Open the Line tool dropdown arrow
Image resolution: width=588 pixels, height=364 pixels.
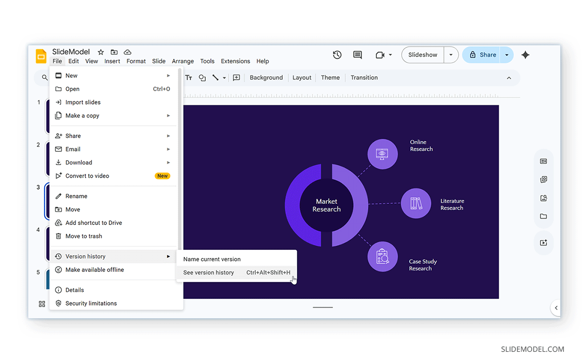(x=224, y=78)
